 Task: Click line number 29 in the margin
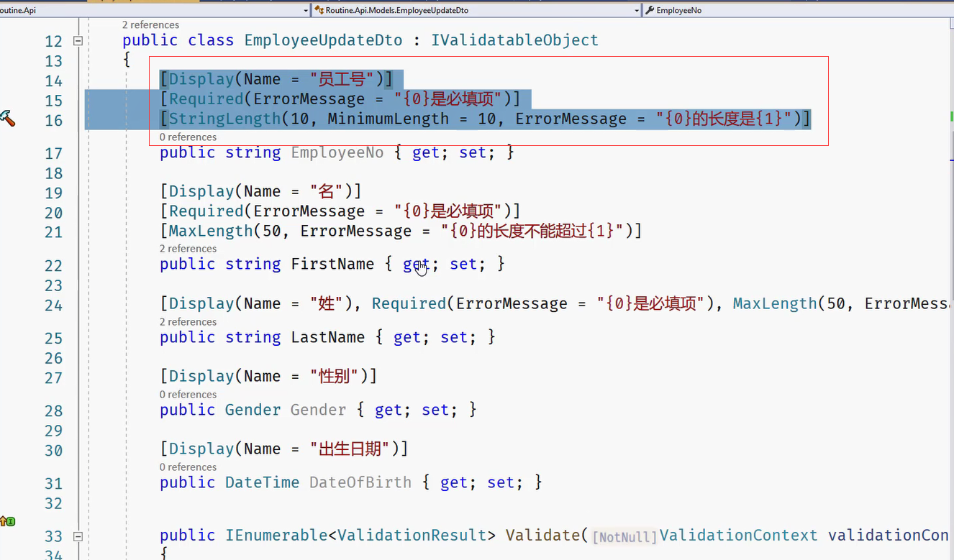click(53, 431)
